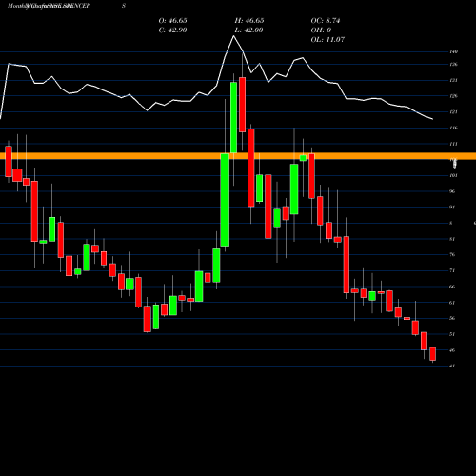Click the last red candle near 46
The height and width of the screenshot is (476, 476).
(432, 354)
